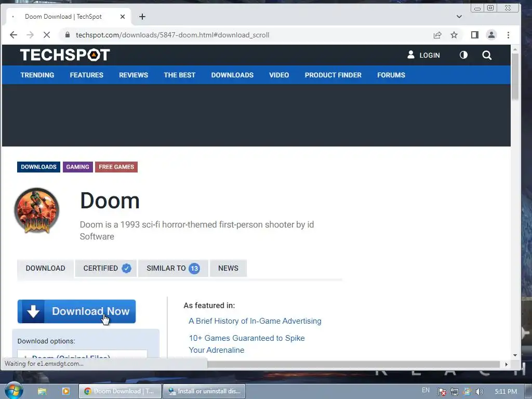The width and height of the screenshot is (532, 399).
Task: Open the TRENDING nav item
Action: click(x=37, y=75)
